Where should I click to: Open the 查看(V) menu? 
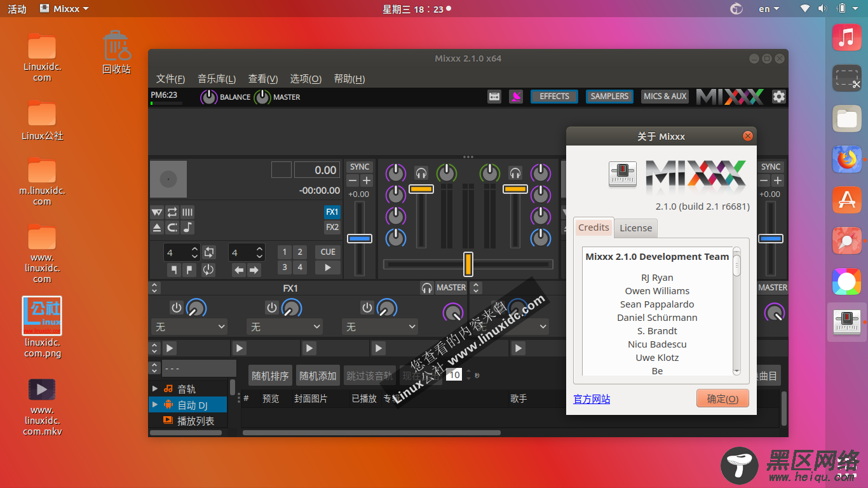pyautogui.click(x=263, y=79)
